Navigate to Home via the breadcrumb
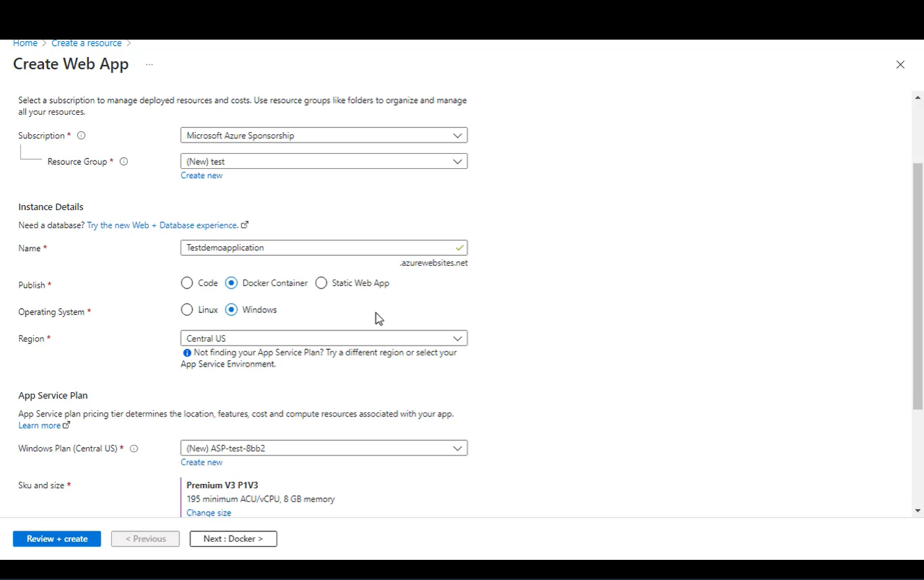Viewport: 924px width, 580px height. click(25, 42)
